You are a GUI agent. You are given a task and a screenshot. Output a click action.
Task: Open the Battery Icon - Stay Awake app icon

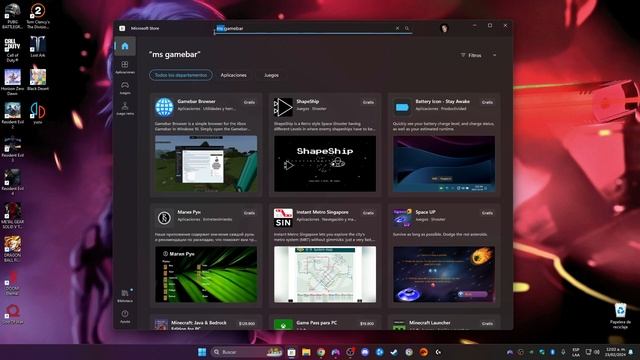point(402,107)
